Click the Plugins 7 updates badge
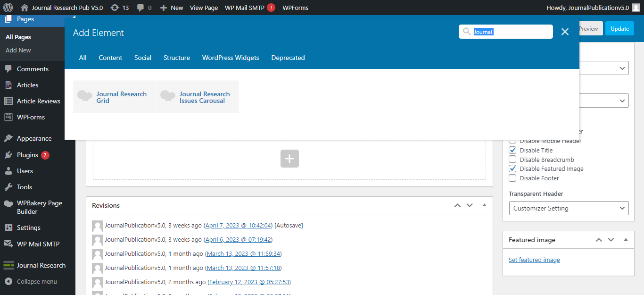 pyautogui.click(x=45, y=155)
